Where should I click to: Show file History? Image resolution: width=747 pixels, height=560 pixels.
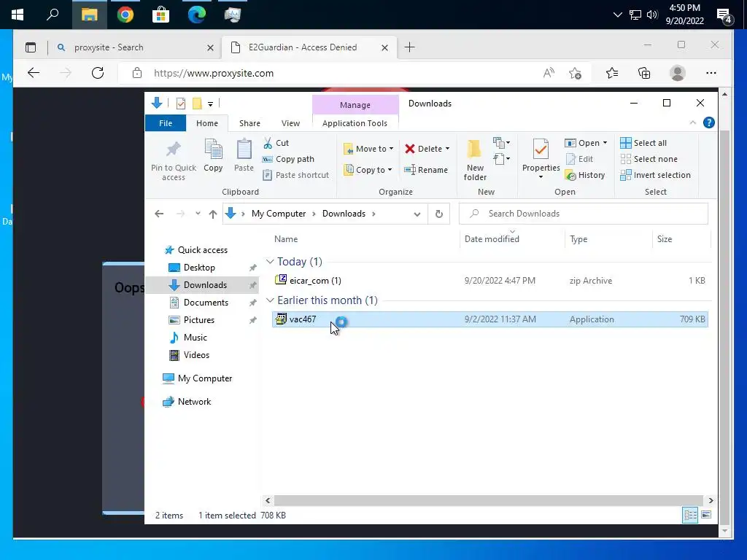tap(585, 175)
